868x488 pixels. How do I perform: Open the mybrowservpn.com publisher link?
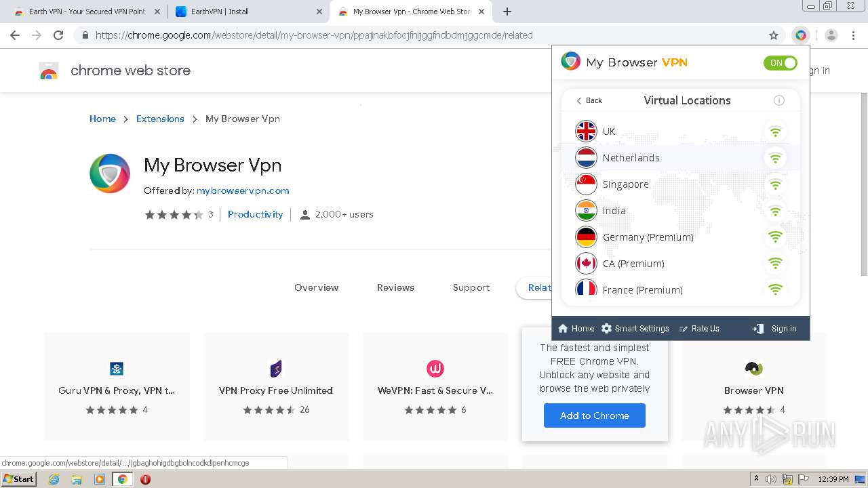point(243,190)
